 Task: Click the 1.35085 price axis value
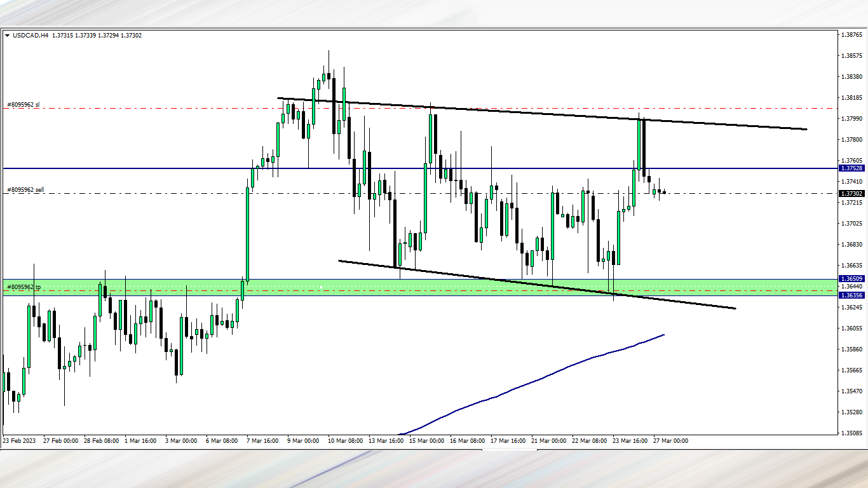[851, 433]
